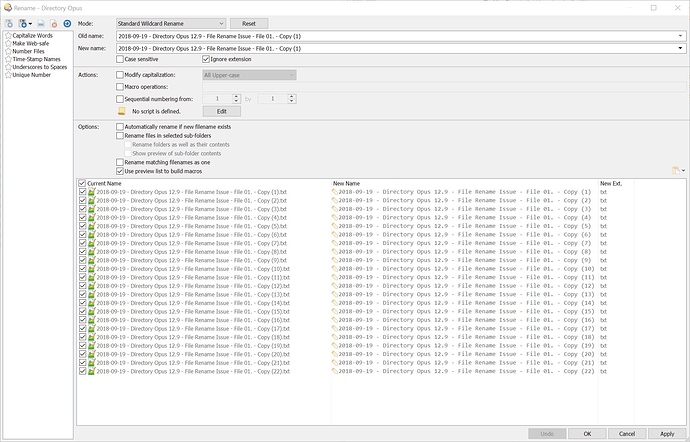Decrease the sequential numbering 'by' value

(x=292, y=102)
